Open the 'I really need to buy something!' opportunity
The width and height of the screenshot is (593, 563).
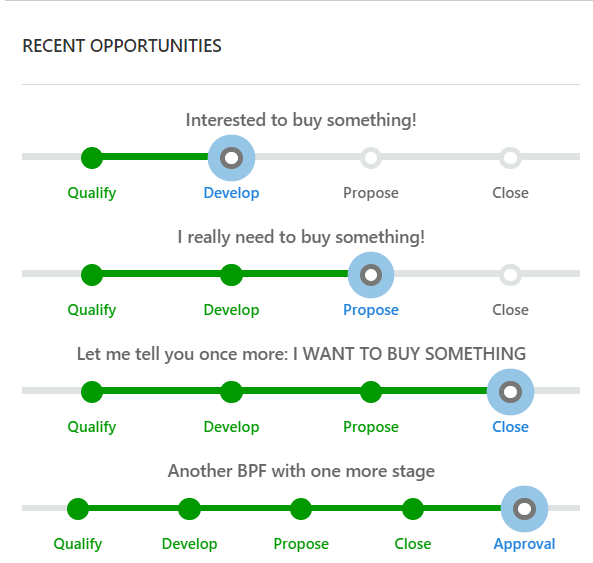coord(301,237)
